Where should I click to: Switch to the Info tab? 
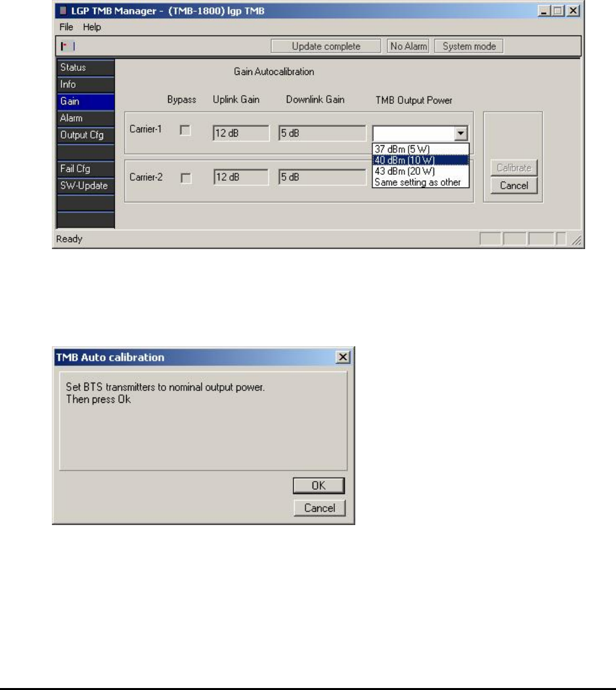pos(86,85)
